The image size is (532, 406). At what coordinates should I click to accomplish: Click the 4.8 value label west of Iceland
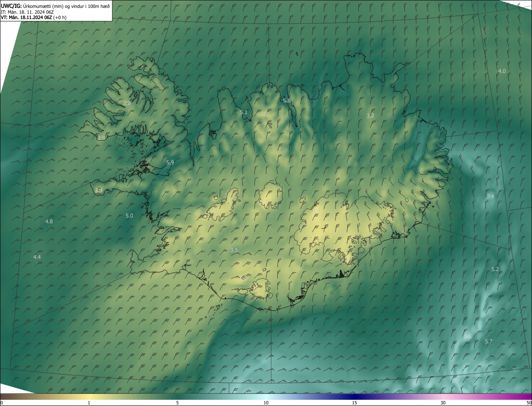point(49,222)
